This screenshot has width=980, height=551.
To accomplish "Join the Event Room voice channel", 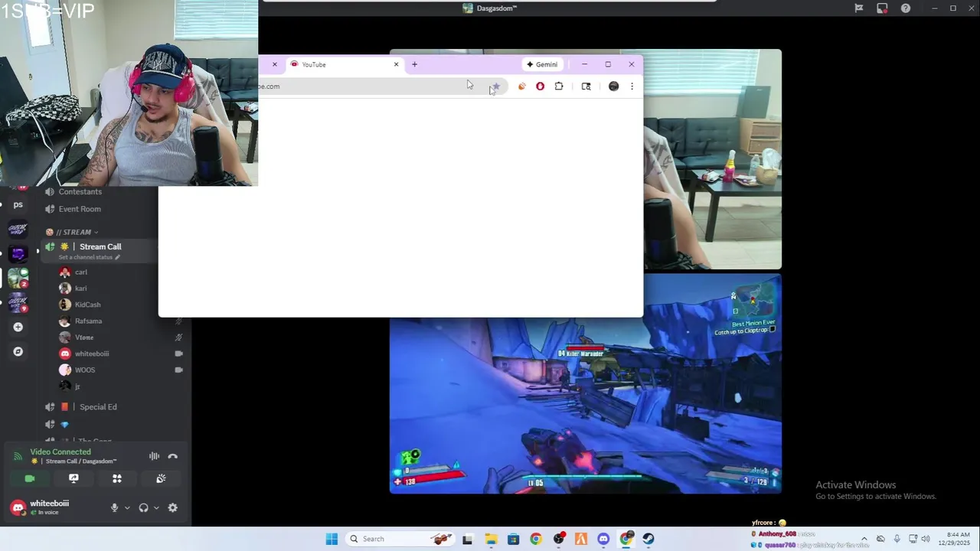I will 80,209.
